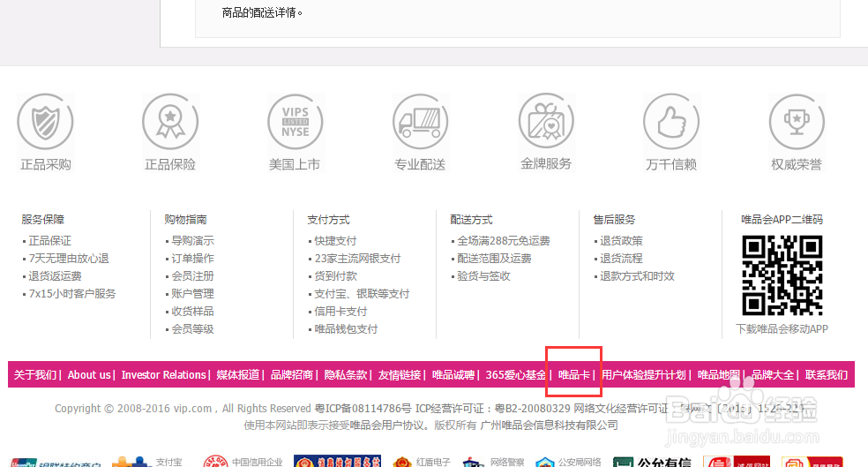Open the 验货与签收 link
The height and width of the screenshot is (467, 868).
(483, 276)
